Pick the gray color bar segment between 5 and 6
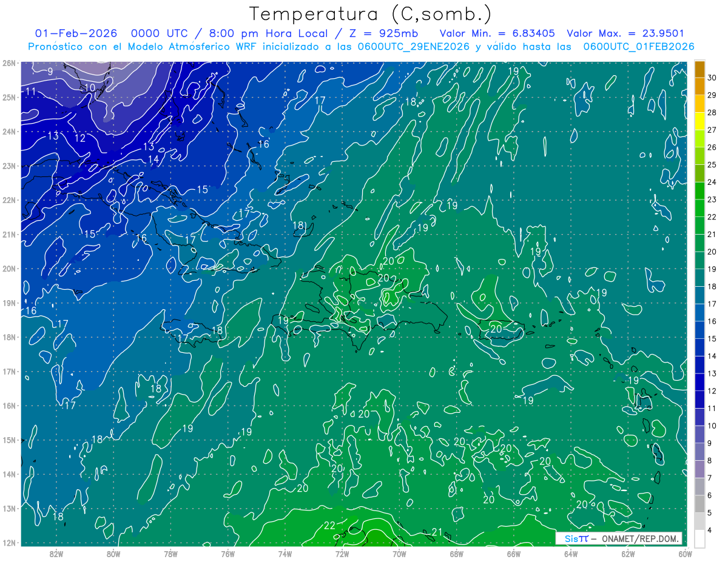The width and height of the screenshot is (728, 562). point(699,504)
